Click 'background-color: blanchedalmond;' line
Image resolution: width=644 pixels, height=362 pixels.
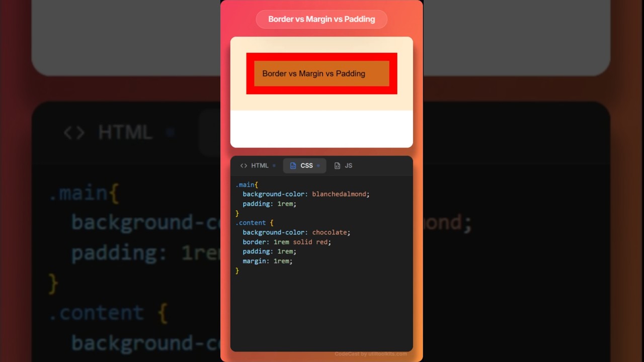click(x=306, y=194)
